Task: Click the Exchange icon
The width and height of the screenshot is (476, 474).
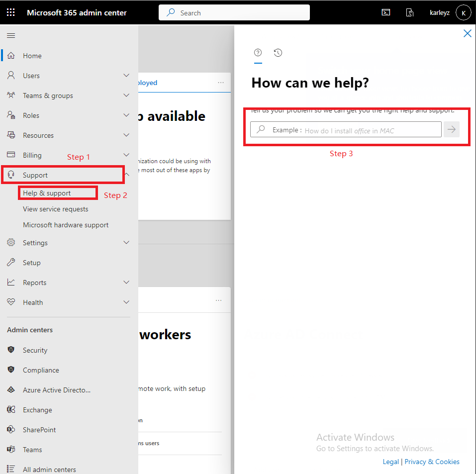Action: [x=11, y=409]
